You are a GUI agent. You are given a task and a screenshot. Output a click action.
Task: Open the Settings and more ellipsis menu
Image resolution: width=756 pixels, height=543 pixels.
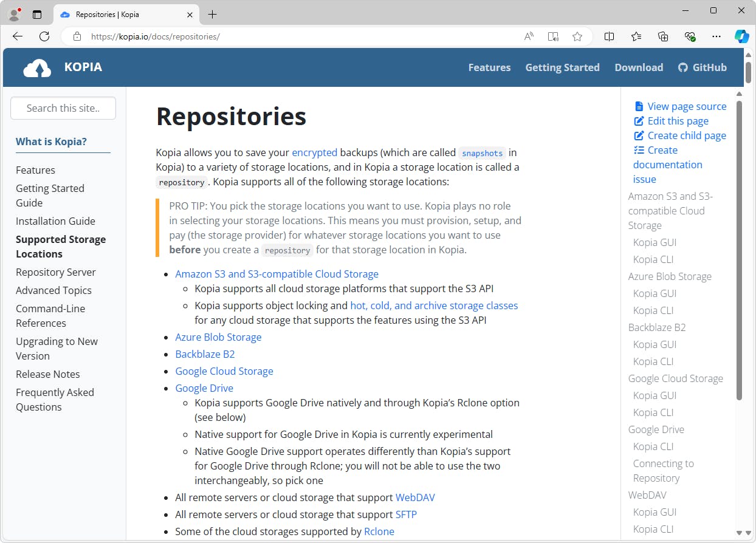point(716,36)
